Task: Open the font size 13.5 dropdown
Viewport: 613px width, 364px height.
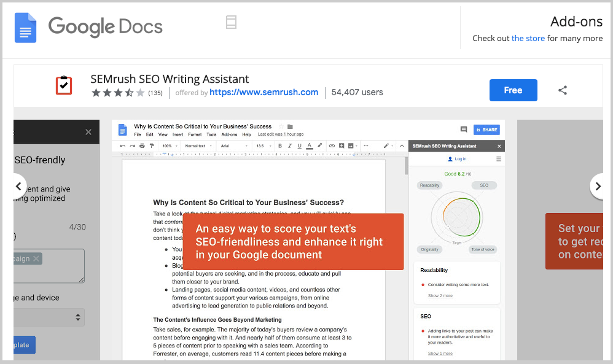Action: 264,145
